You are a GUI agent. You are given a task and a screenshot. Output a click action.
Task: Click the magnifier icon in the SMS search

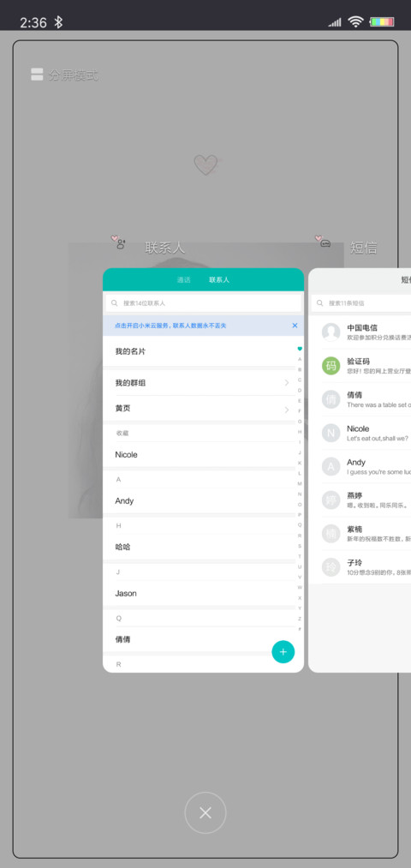[x=319, y=303]
